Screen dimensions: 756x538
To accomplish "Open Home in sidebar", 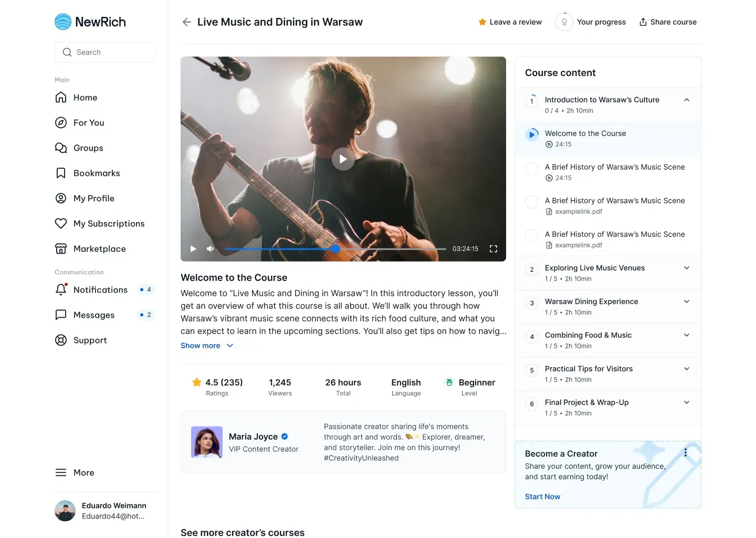I will pos(85,97).
